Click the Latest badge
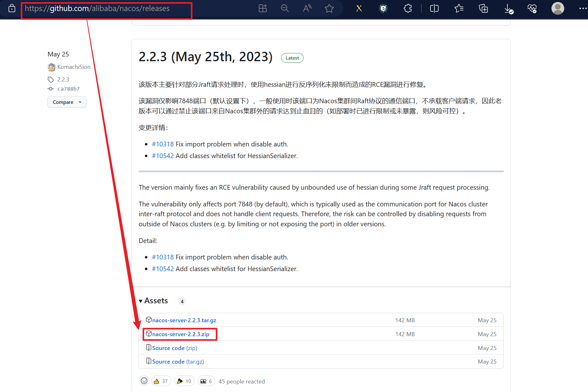Screen dimensions: 588x392 pos(292,58)
